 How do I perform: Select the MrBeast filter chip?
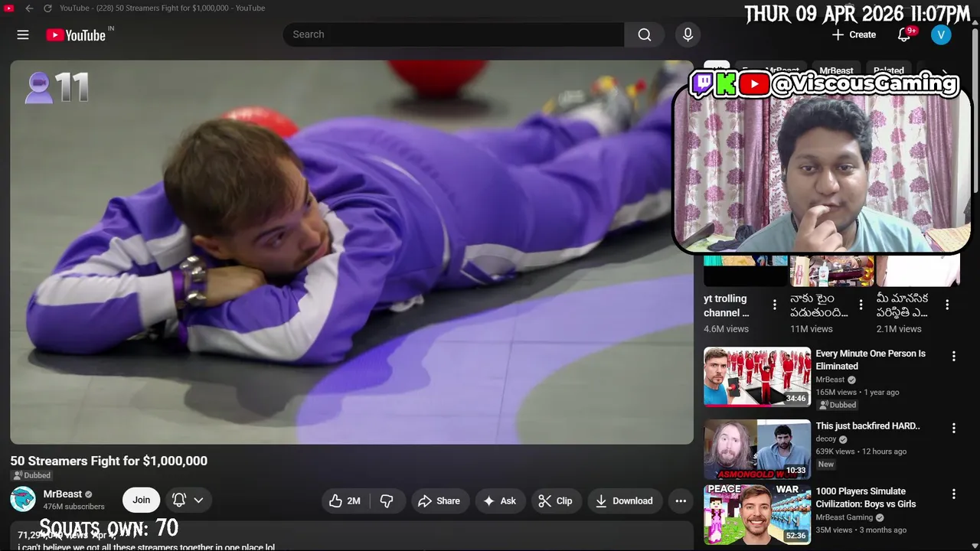coord(836,70)
